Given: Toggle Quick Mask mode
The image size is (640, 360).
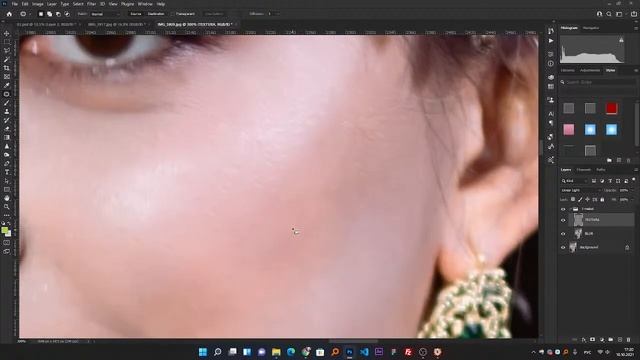Looking at the screenshot, I should (x=7, y=243).
